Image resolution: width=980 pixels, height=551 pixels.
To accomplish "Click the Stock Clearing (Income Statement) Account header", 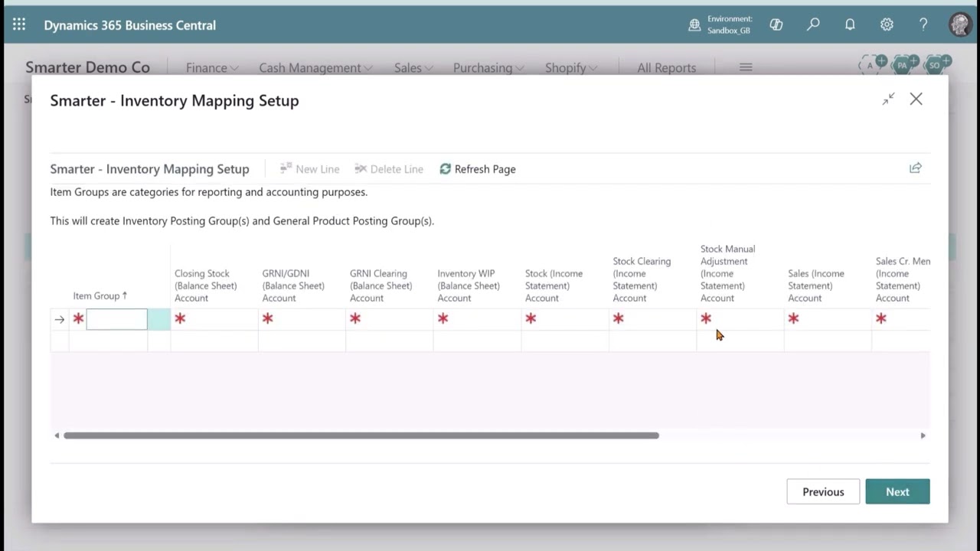I will click(642, 279).
